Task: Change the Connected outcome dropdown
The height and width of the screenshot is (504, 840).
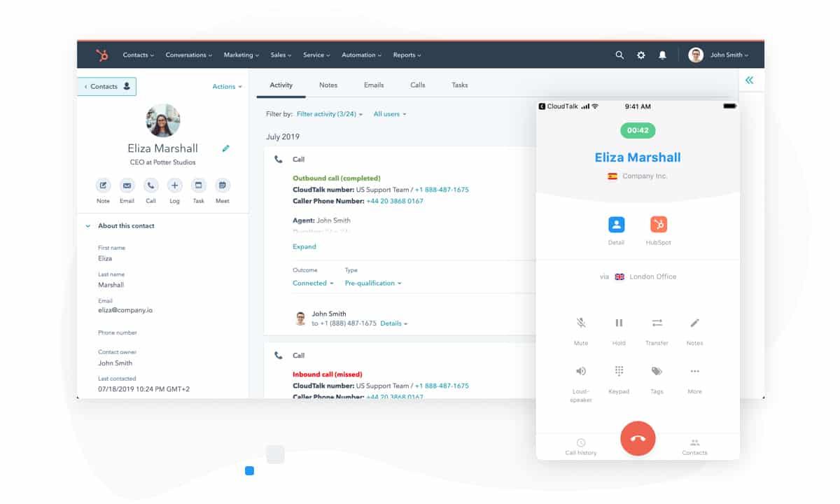Action: coord(313,283)
